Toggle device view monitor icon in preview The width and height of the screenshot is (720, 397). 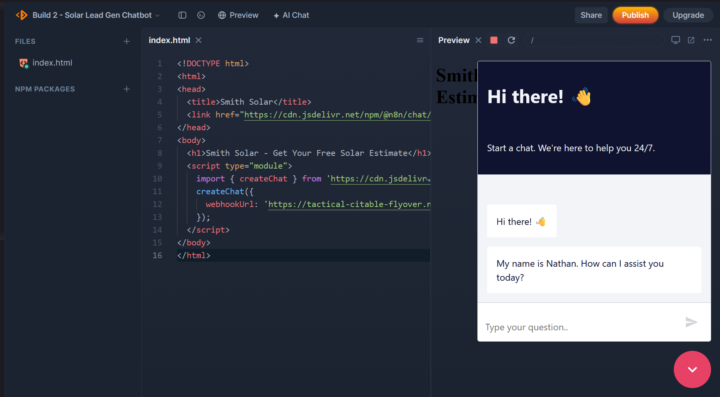(675, 40)
